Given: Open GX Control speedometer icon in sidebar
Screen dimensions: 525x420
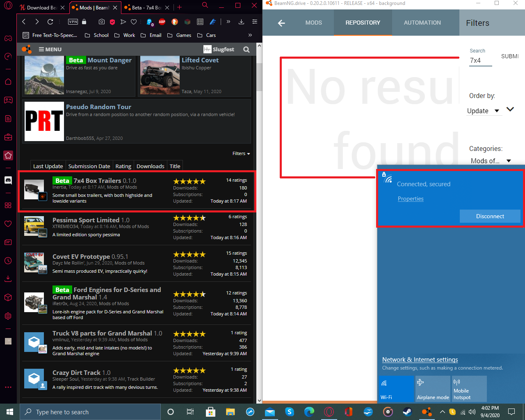Looking at the screenshot, I should 8,57.
